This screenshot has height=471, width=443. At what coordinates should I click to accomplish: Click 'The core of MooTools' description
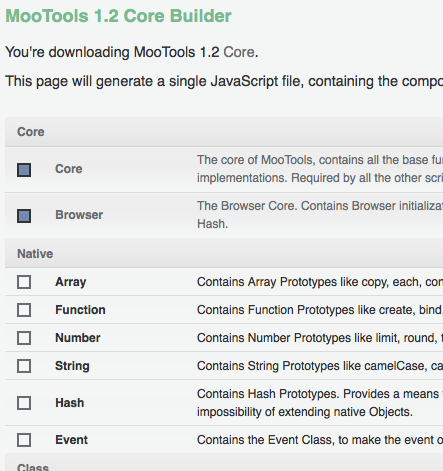(320, 169)
